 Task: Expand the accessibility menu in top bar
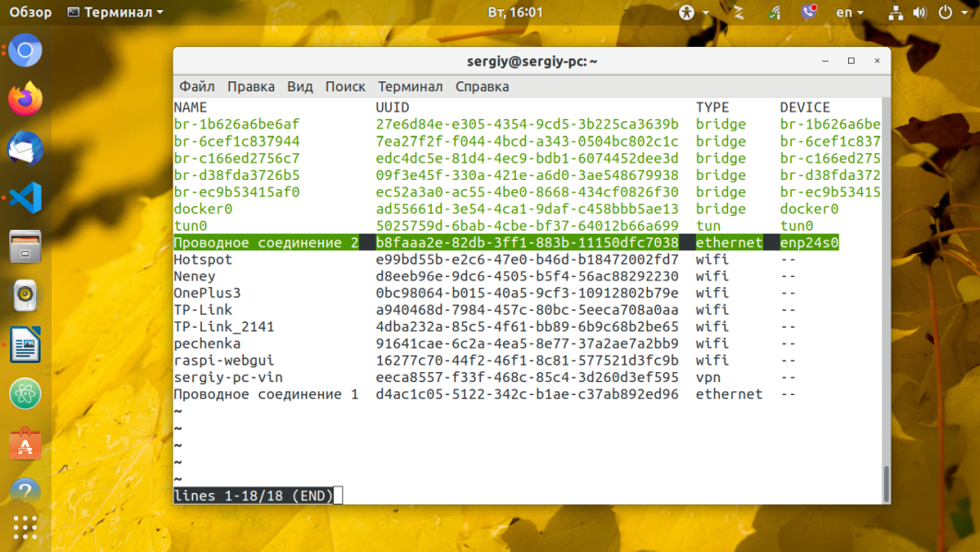coord(694,13)
